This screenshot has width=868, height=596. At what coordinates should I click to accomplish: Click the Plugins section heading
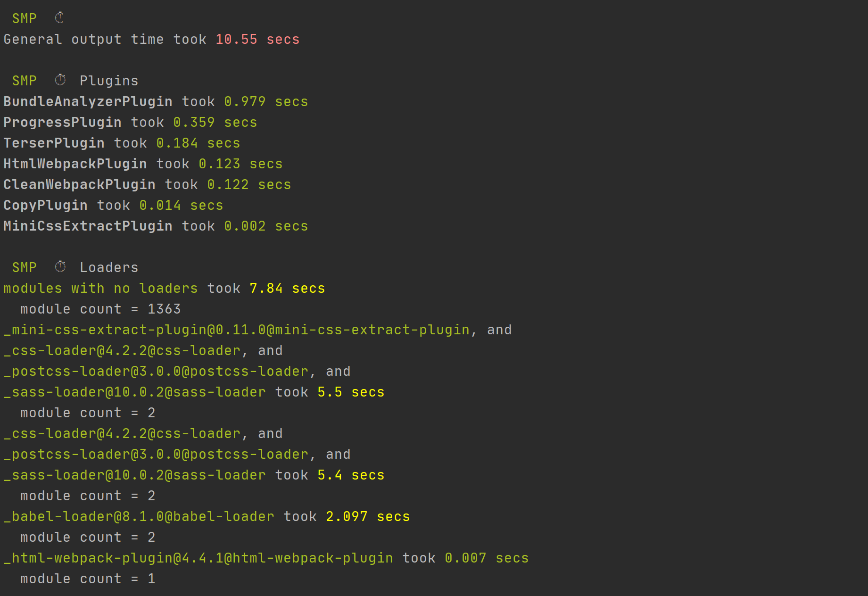109,81
